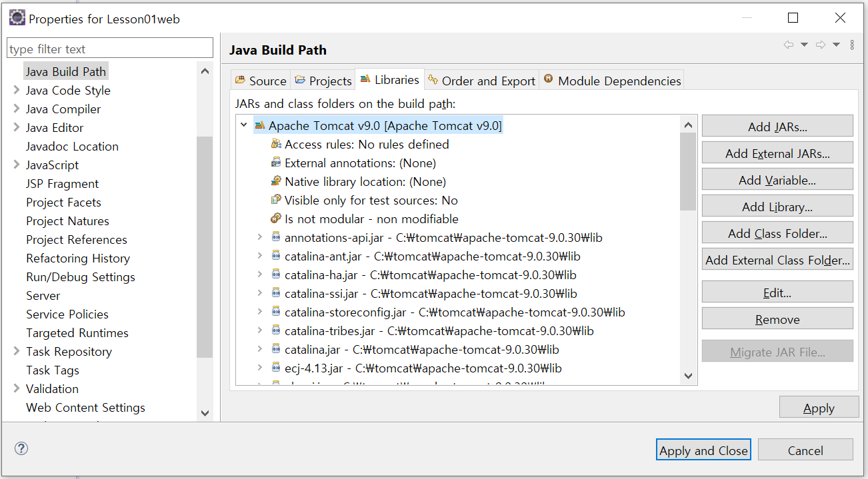Switch to the Source tab

tap(260, 81)
